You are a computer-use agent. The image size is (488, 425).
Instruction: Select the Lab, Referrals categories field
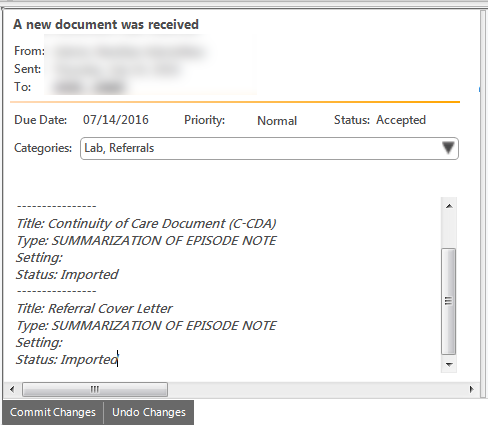[x=269, y=148]
